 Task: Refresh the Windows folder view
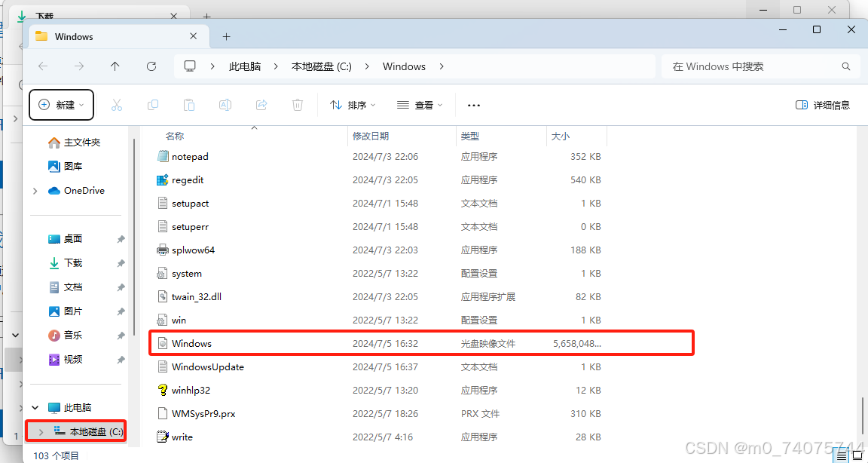[x=151, y=66]
